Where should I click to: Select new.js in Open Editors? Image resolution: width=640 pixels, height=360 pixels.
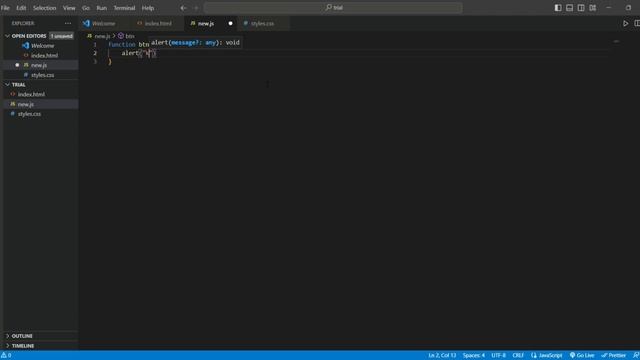point(39,65)
